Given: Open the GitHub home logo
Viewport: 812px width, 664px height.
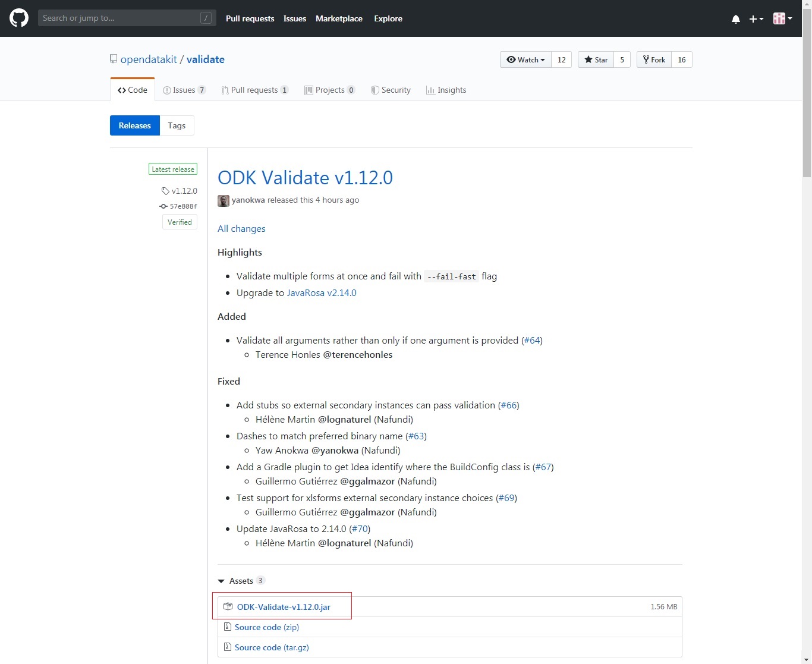Looking at the screenshot, I should [19, 18].
